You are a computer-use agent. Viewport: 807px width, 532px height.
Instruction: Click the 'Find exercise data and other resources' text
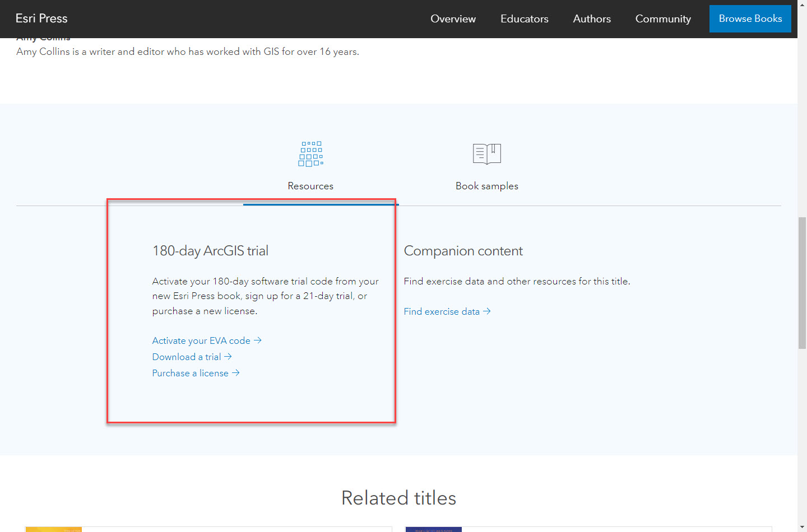(x=517, y=281)
